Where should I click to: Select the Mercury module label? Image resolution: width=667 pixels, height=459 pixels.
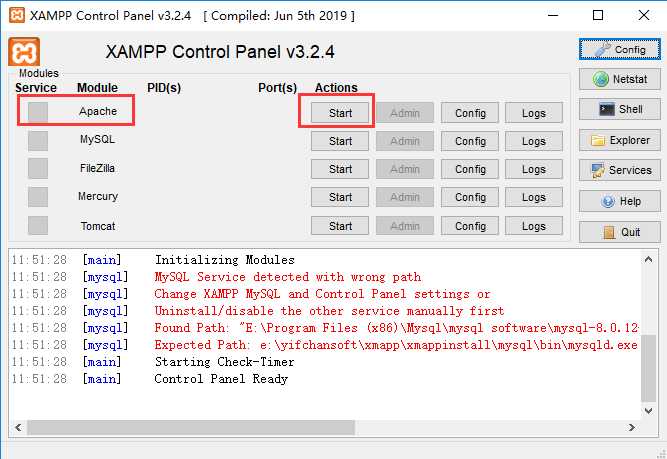[x=98, y=197]
